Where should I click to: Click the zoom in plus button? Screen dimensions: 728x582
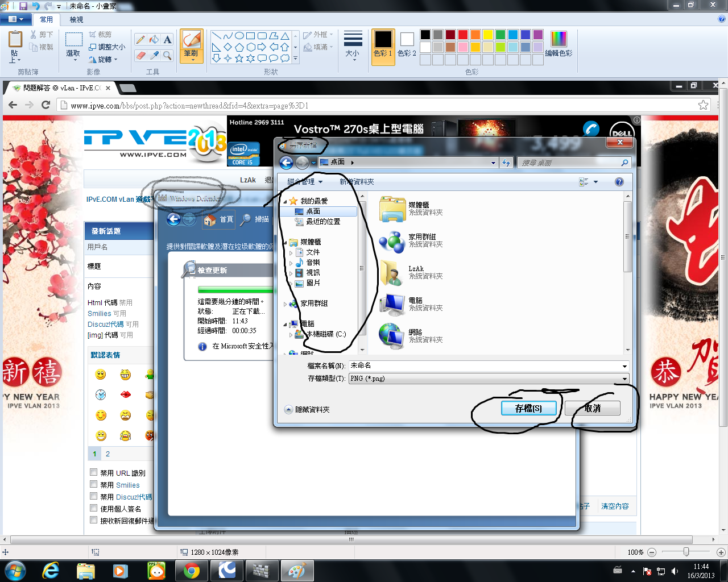pyautogui.click(x=721, y=552)
